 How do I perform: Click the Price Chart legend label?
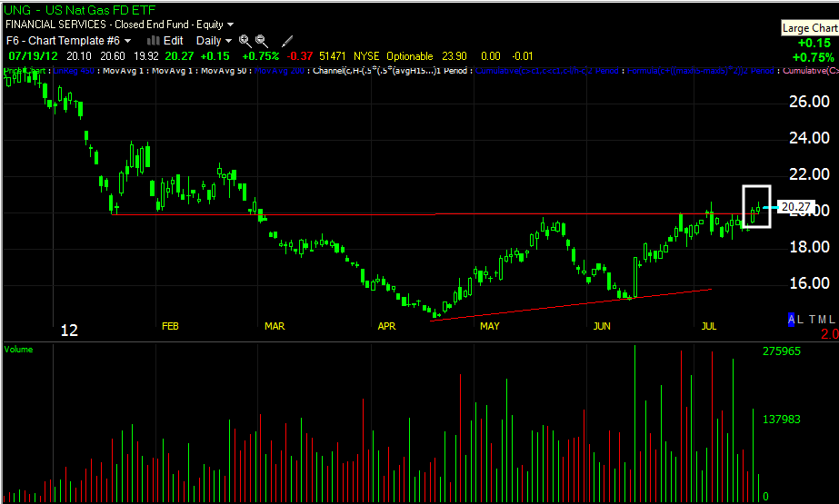tap(25, 71)
